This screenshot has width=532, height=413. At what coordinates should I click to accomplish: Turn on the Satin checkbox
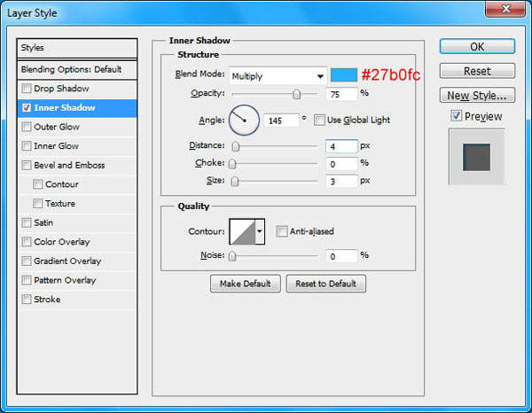point(27,222)
